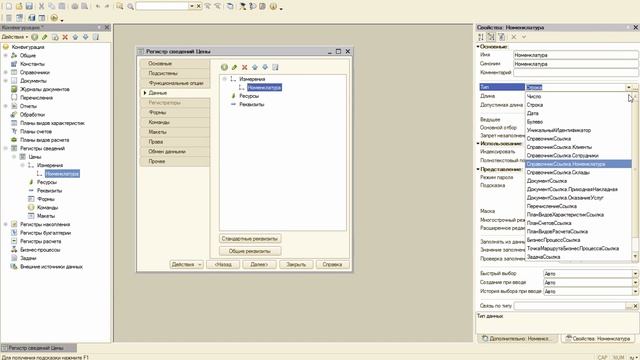Click the Open file icon in main toolbar

19,6
